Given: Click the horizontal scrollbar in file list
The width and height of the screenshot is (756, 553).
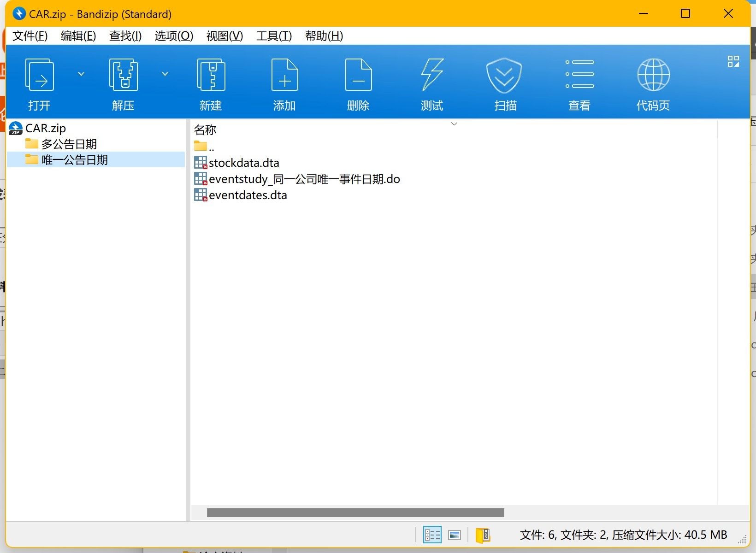Looking at the screenshot, I should click(x=355, y=513).
